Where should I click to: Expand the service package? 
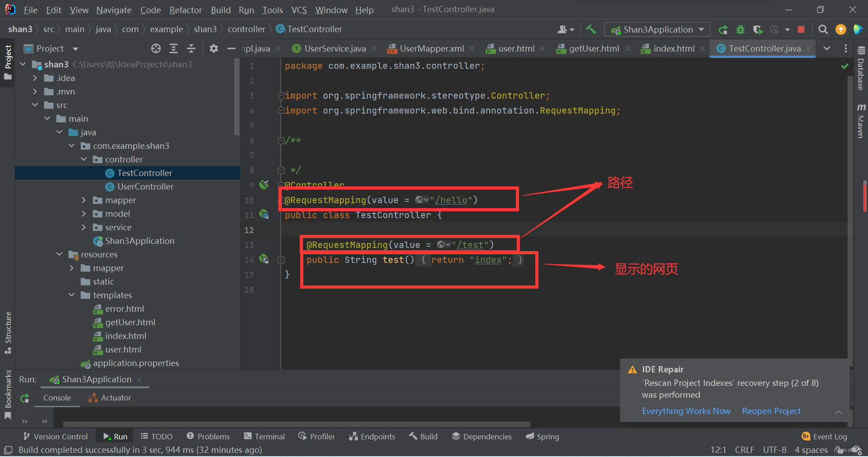coord(84,227)
